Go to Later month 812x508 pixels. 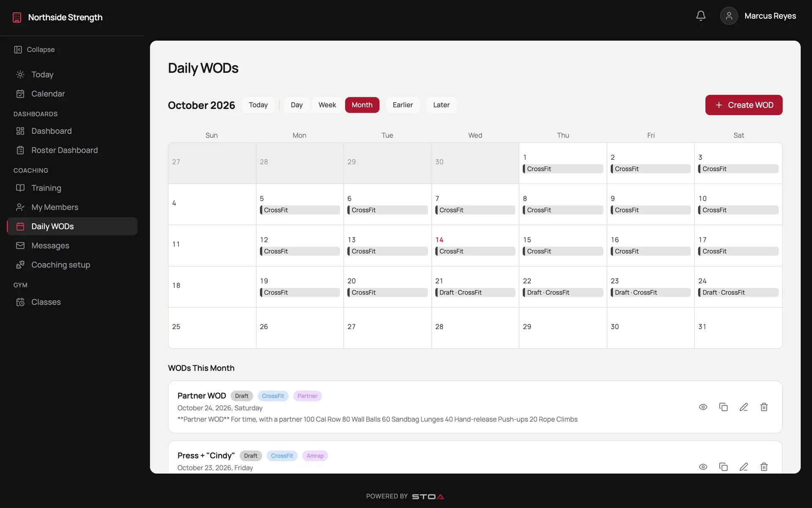point(441,105)
